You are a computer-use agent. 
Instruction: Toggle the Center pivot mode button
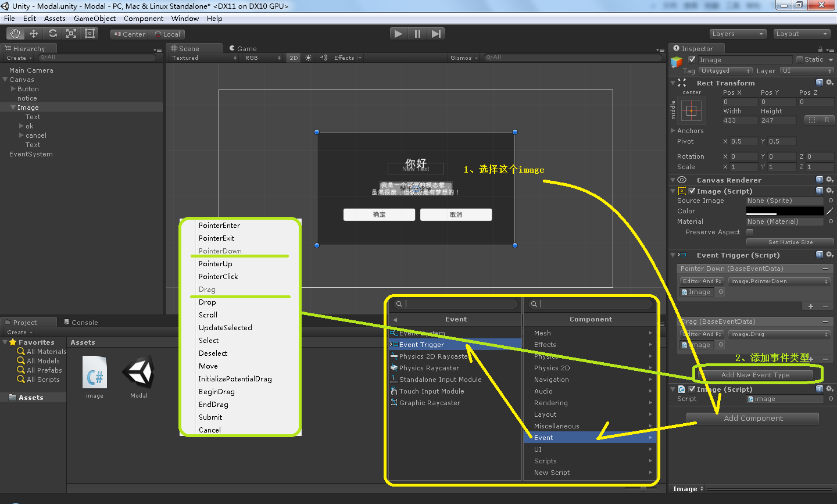point(129,34)
